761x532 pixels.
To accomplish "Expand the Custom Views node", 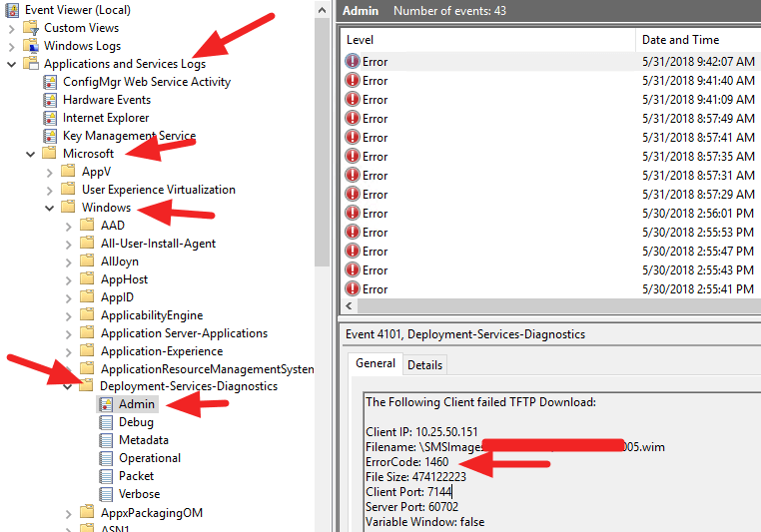I will click(12, 28).
